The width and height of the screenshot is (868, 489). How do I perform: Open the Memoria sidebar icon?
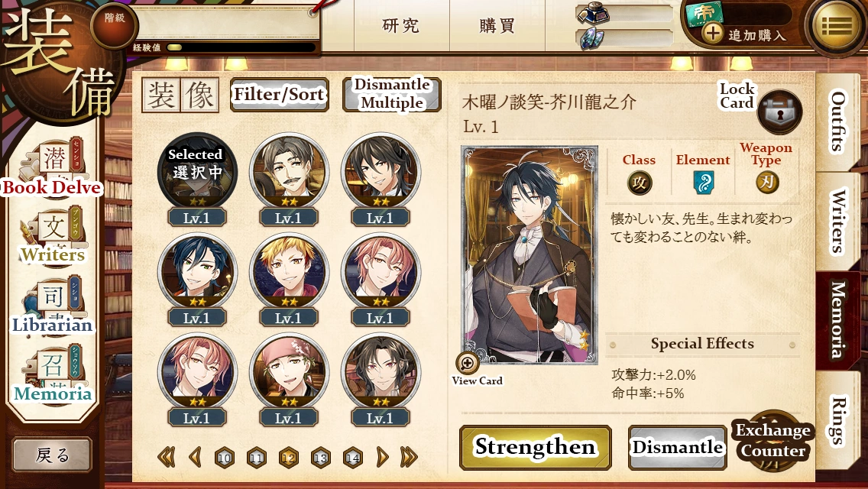(x=53, y=375)
